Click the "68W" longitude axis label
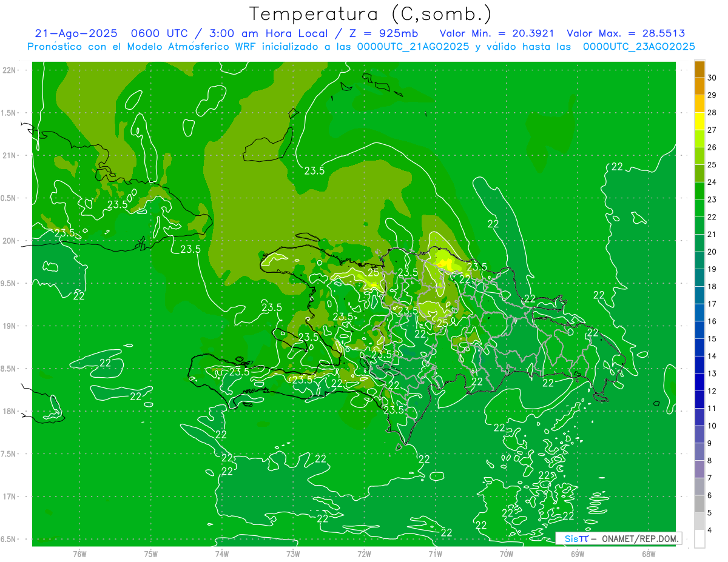The width and height of the screenshot is (728, 562). pos(649,554)
